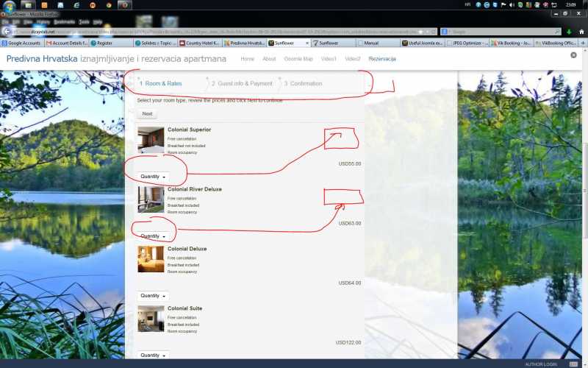Click the Home navigation link
Image resolution: width=588 pixels, height=368 pixels.
pyautogui.click(x=248, y=59)
